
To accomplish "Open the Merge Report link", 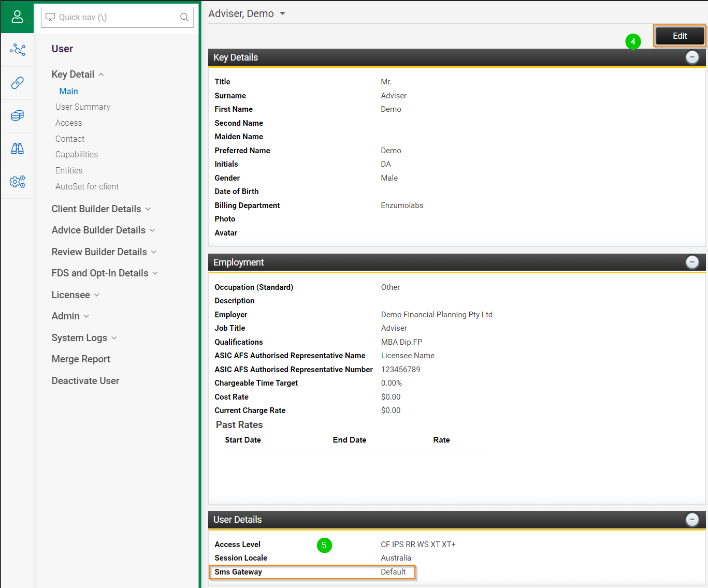I will (x=81, y=359).
